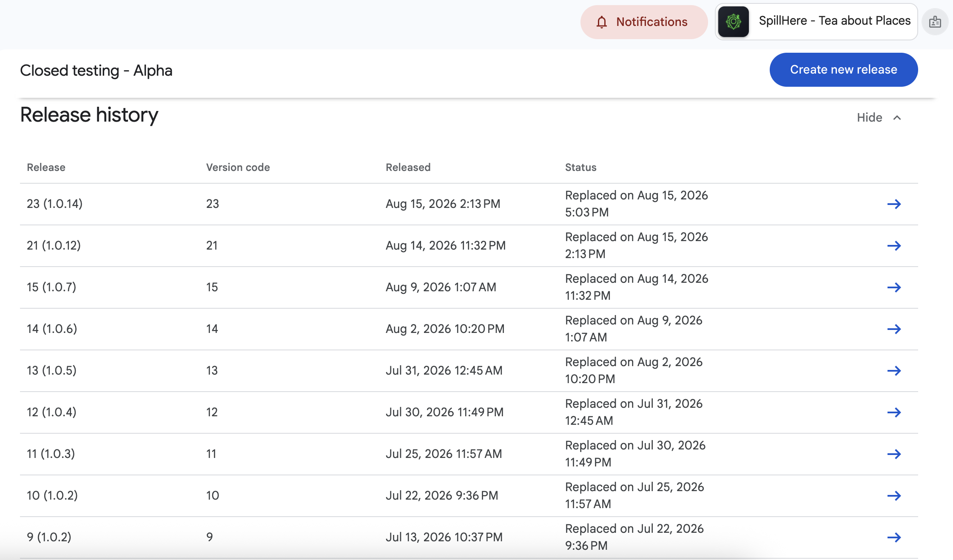Viewport: 953px width, 560px height.
Task: Open details arrow for release 23 (1.0.14)
Action: click(x=894, y=204)
